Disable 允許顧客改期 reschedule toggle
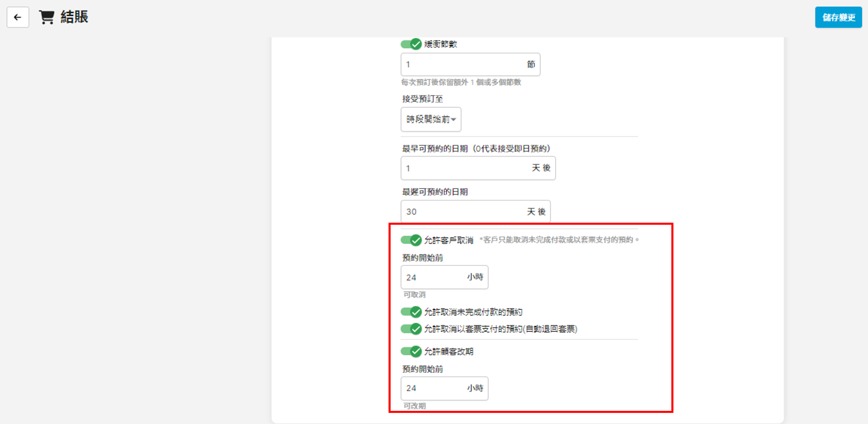The width and height of the screenshot is (868, 424). click(411, 352)
